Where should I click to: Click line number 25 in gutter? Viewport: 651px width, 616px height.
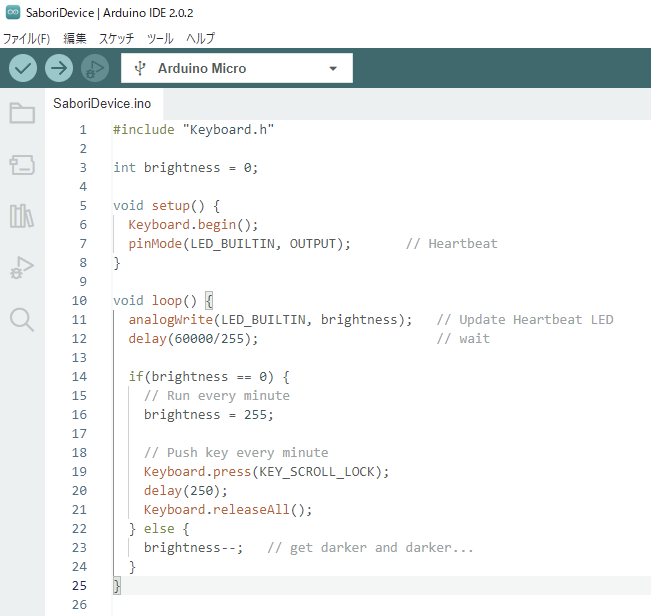79,586
